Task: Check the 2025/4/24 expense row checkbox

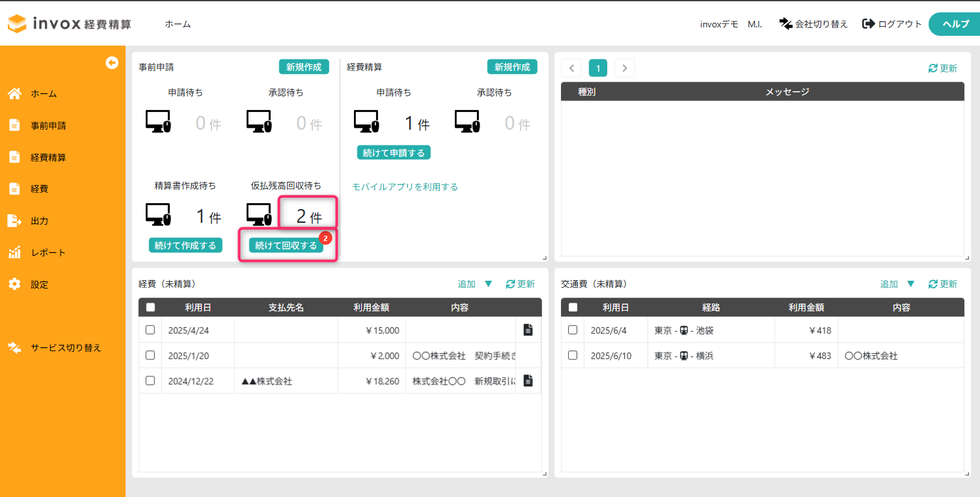Action: pyautogui.click(x=150, y=330)
